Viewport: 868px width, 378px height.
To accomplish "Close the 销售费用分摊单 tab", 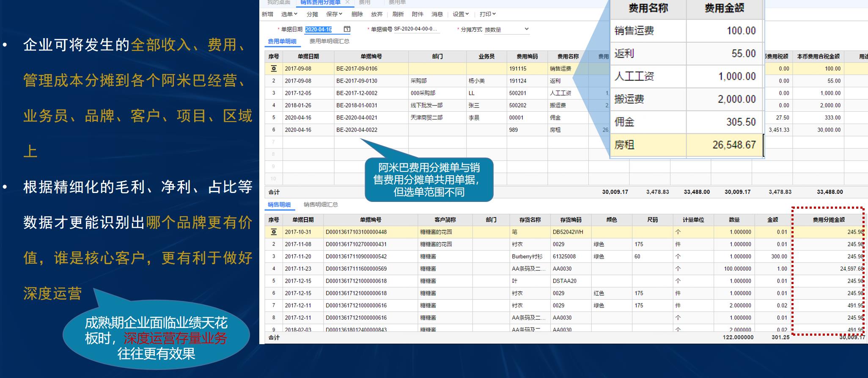I will (347, 2).
